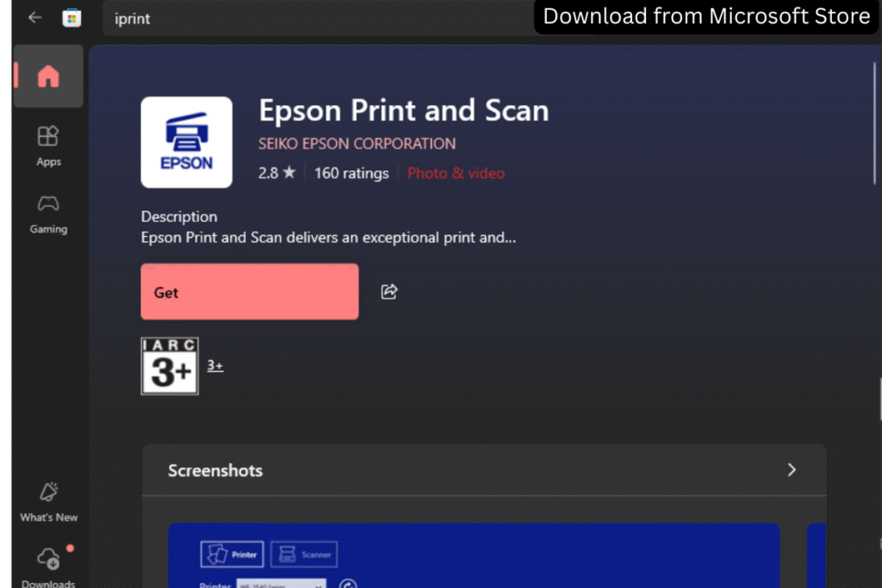Click the vertical scrollbar of the app page
Image resolution: width=882 pixels, height=588 pixels.
875,124
